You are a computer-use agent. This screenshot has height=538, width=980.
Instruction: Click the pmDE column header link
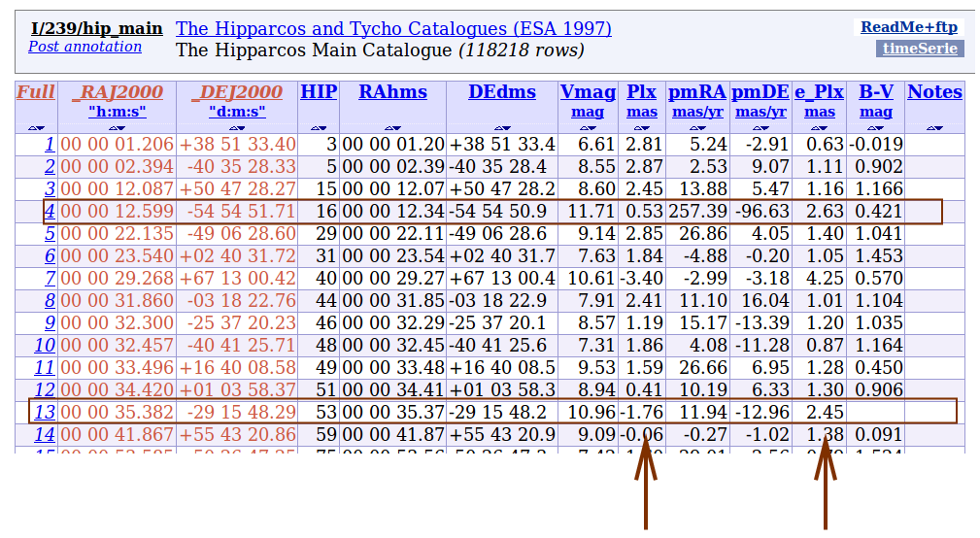[760, 92]
